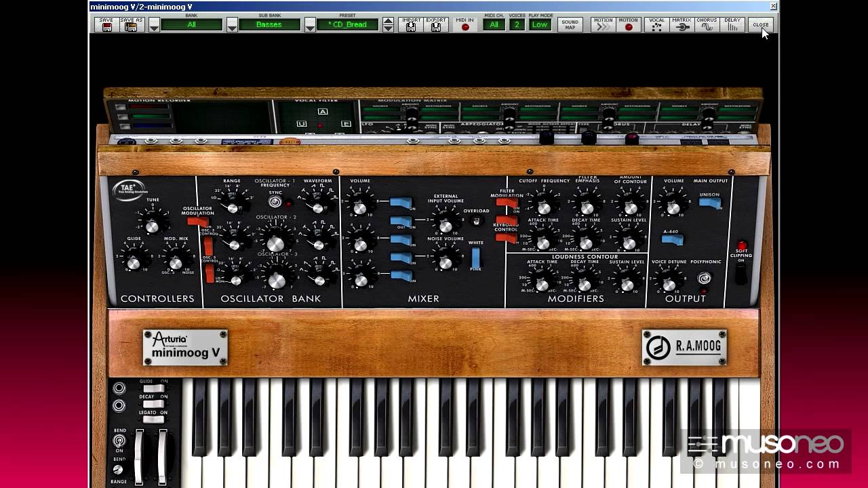Viewport: 868px width, 488px height.
Task: Open the Voices count selector
Action: coord(517,25)
